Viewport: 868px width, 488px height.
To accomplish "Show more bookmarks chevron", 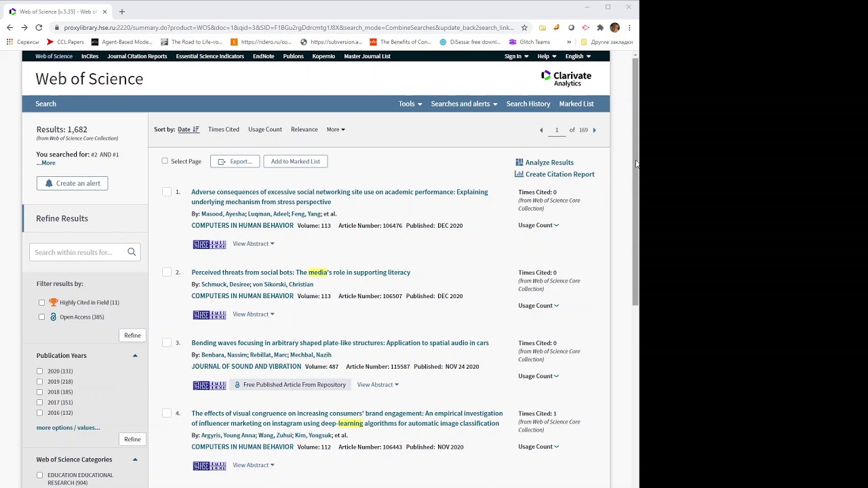I will (x=569, y=42).
